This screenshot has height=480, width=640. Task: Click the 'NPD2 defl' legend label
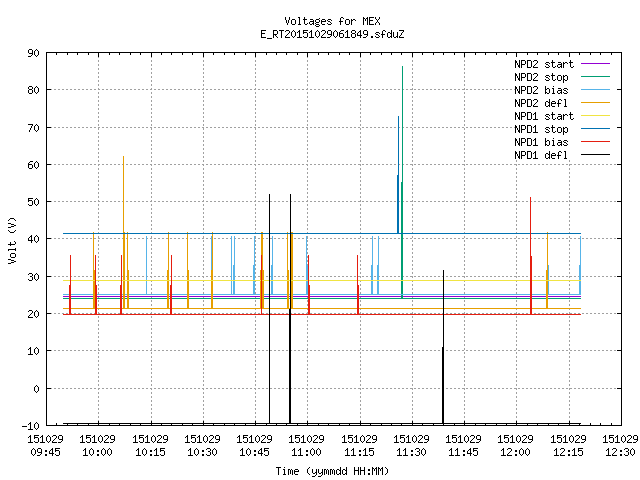coord(541,103)
